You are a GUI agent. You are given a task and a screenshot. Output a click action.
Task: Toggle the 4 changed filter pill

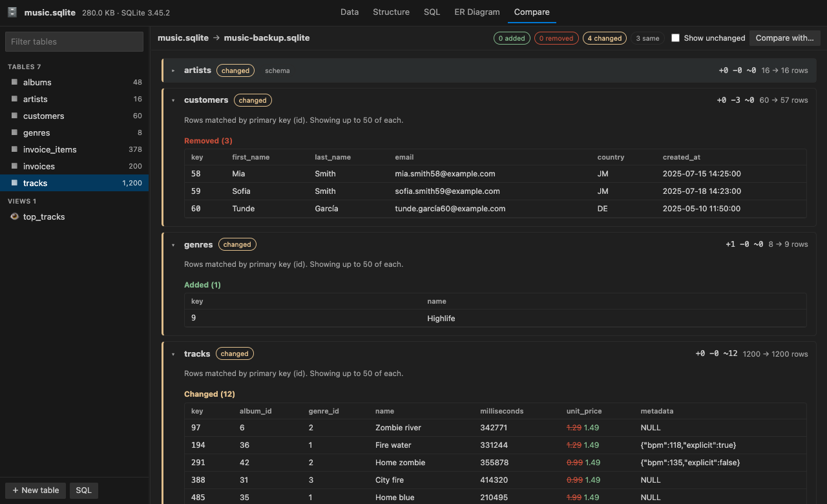[605, 38]
